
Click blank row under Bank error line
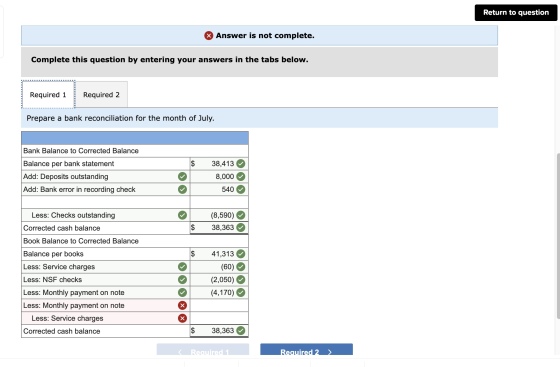135,202
